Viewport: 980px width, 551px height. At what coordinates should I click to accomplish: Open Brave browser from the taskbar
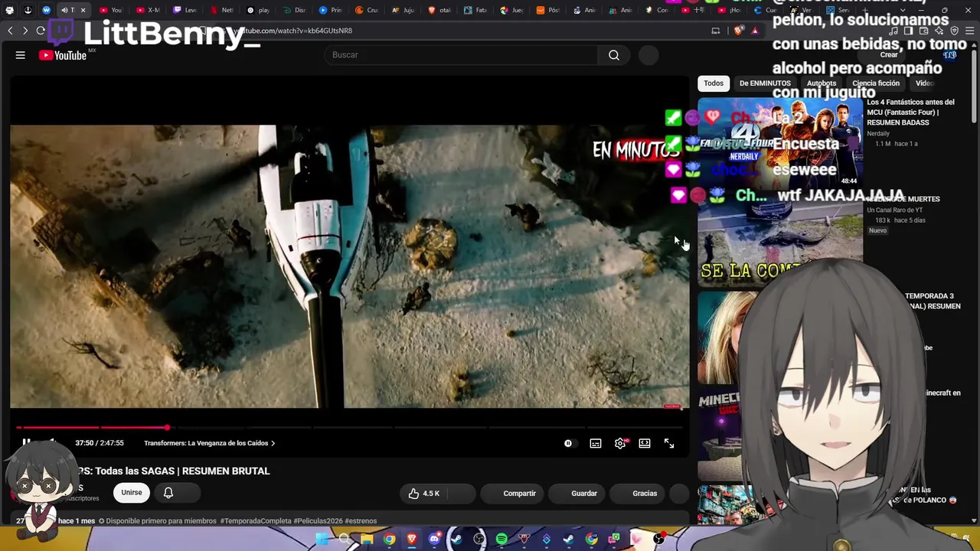pyautogui.click(x=412, y=540)
